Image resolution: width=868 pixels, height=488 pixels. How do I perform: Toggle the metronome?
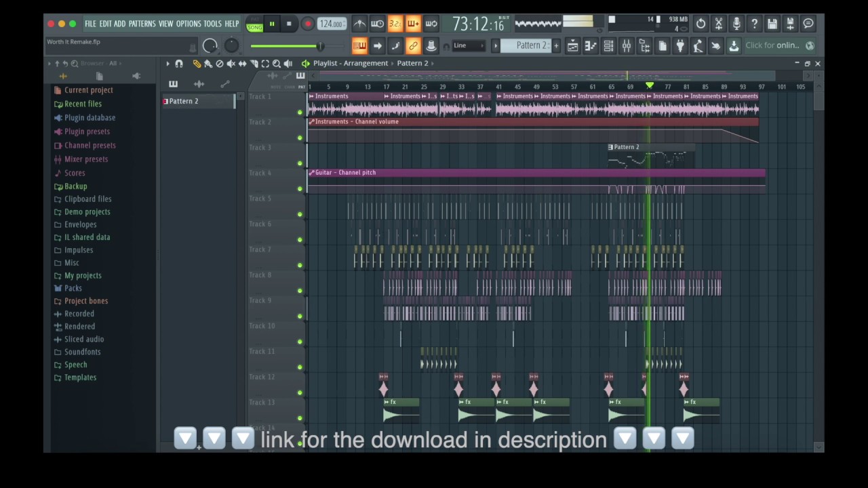[359, 24]
